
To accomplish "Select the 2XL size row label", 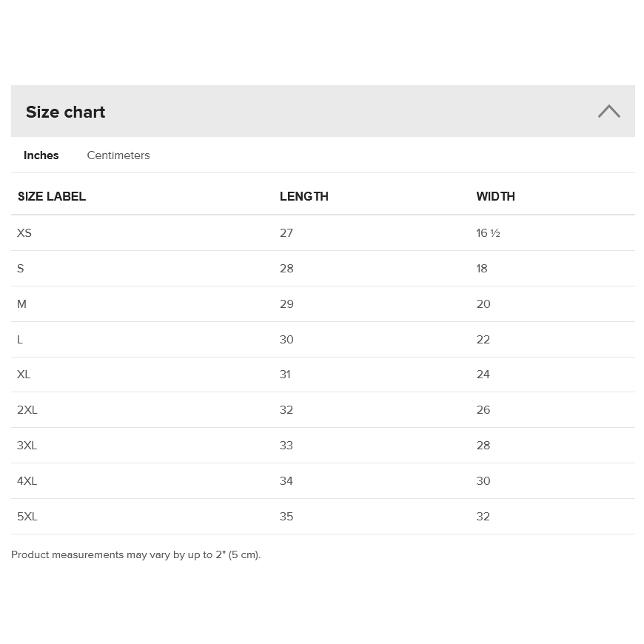I will point(27,410).
